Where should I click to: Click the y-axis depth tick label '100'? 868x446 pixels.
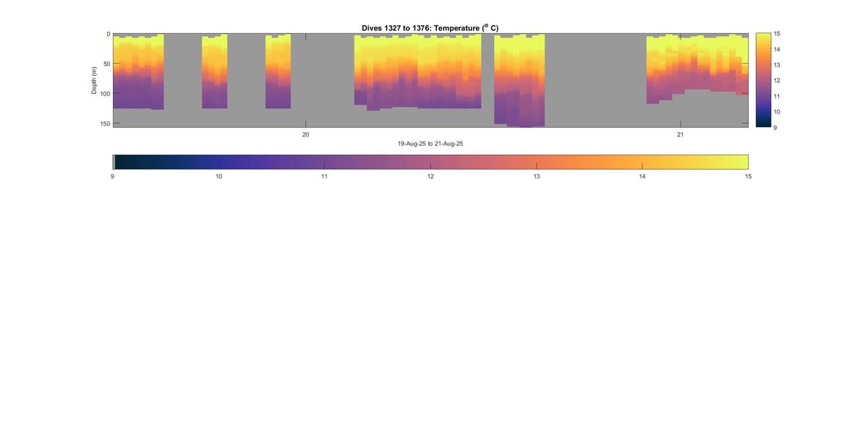(x=104, y=94)
